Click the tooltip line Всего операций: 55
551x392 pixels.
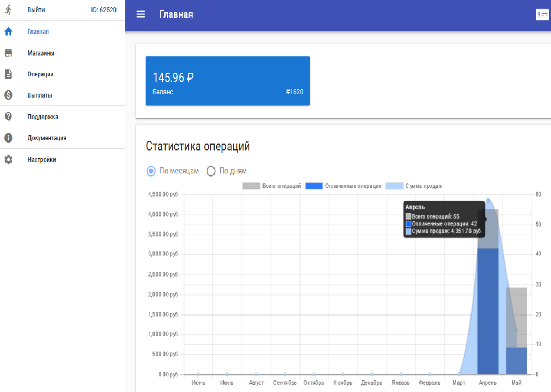pos(432,216)
